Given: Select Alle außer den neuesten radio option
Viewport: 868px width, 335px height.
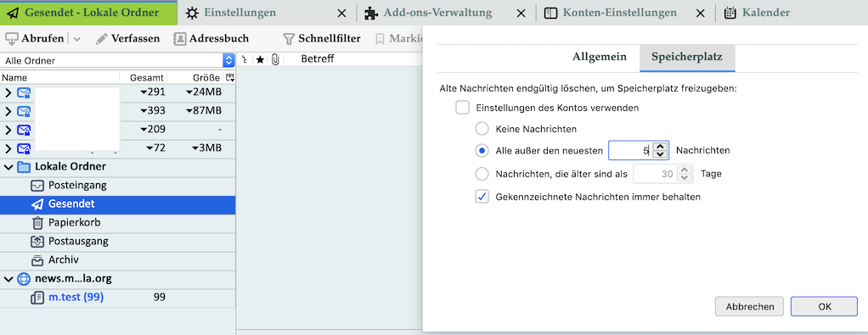Looking at the screenshot, I should point(482,150).
